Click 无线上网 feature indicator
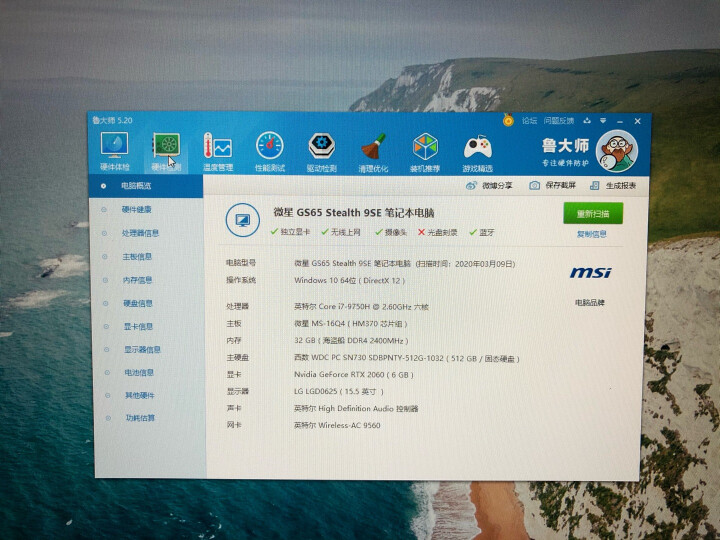Image resolution: width=720 pixels, height=540 pixels. [x=341, y=232]
